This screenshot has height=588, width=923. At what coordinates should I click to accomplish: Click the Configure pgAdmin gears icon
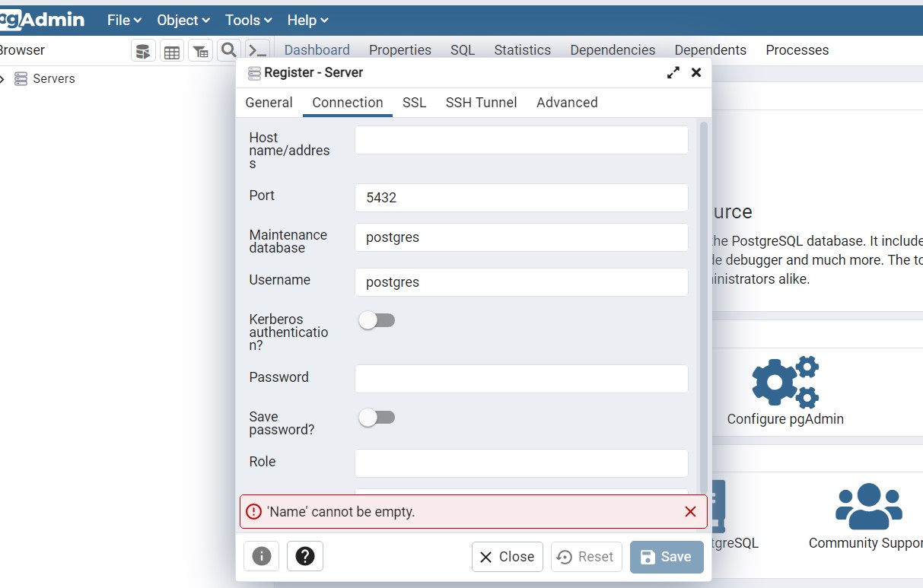(785, 382)
